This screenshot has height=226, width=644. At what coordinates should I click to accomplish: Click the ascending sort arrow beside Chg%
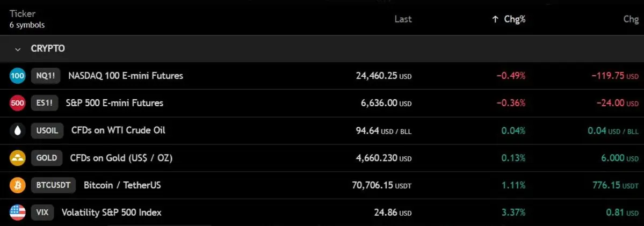click(495, 19)
